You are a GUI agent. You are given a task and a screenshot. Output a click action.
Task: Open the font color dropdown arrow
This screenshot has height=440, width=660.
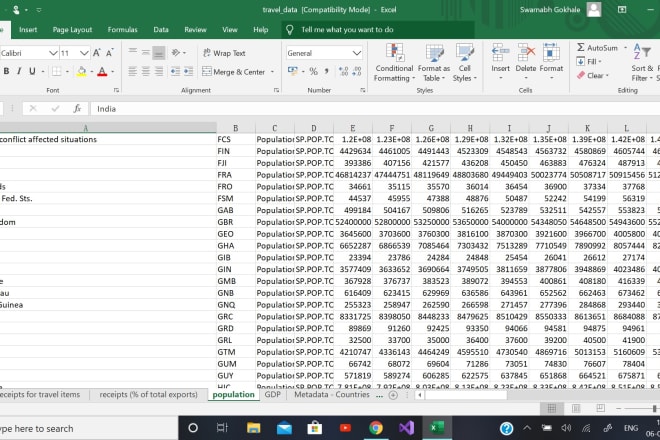(x=112, y=72)
